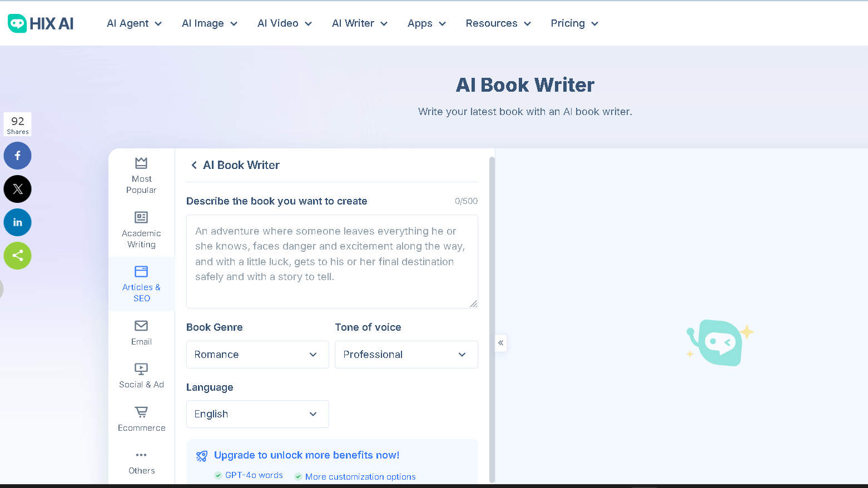
Task: Open the Language dropdown showing English
Action: (257, 414)
